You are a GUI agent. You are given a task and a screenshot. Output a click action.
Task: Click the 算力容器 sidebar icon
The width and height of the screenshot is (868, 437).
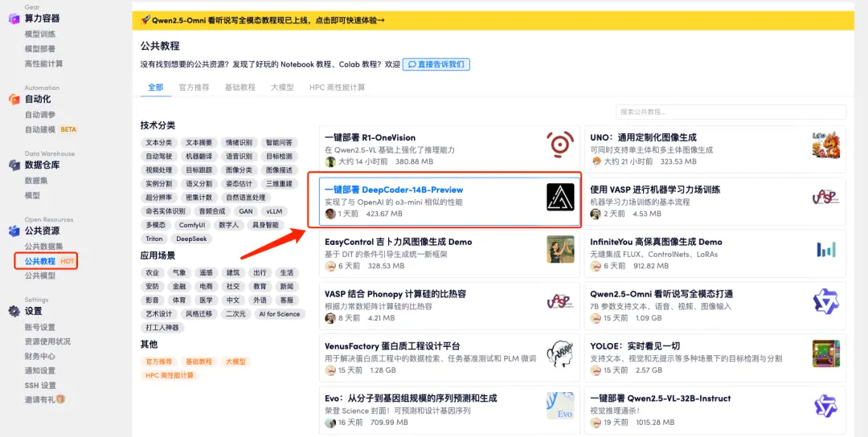point(14,18)
